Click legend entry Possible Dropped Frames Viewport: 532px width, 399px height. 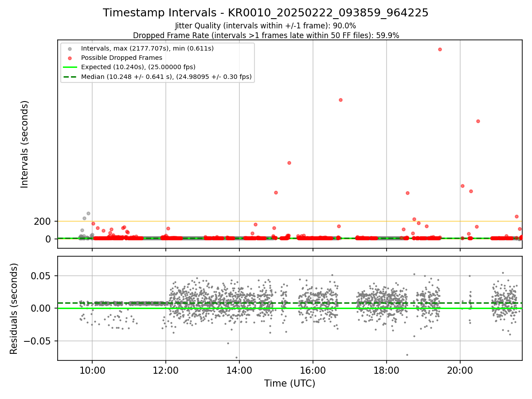coord(121,58)
